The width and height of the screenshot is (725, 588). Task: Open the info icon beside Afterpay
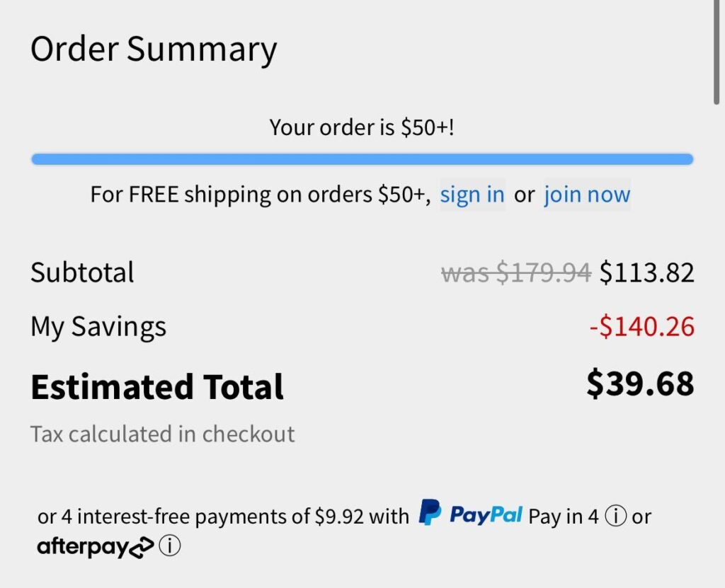coord(171,546)
